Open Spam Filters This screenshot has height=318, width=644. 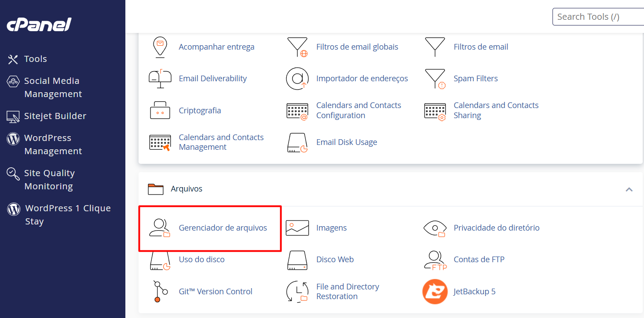click(x=476, y=78)
